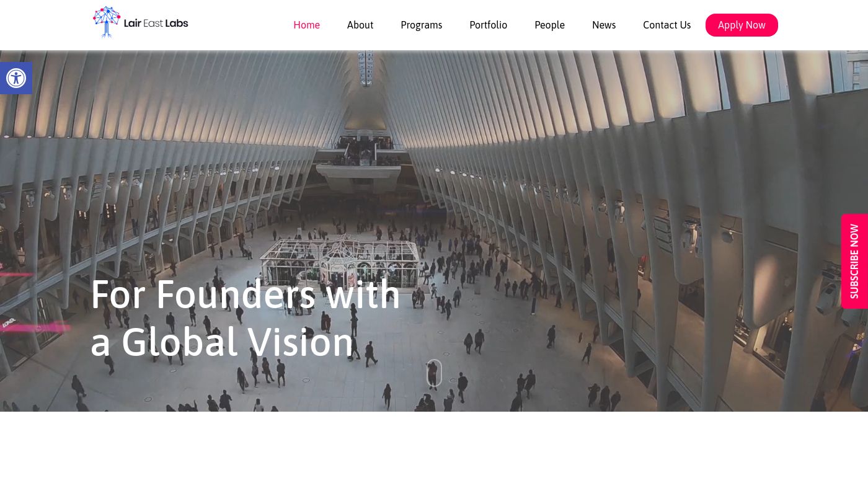Click the scroll-down mouse indicator icon
868x496 pixels.
(x=434, y=373)
